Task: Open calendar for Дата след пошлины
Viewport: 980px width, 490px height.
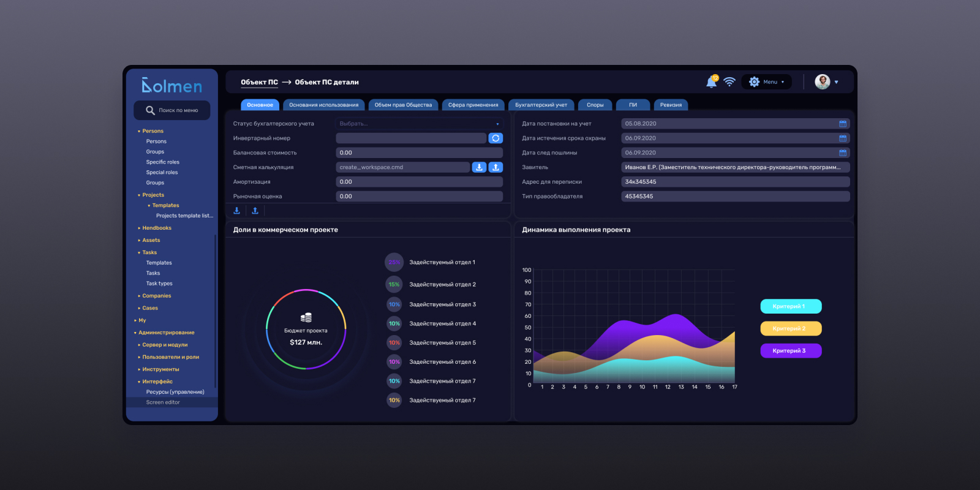Action: point(843,153)
